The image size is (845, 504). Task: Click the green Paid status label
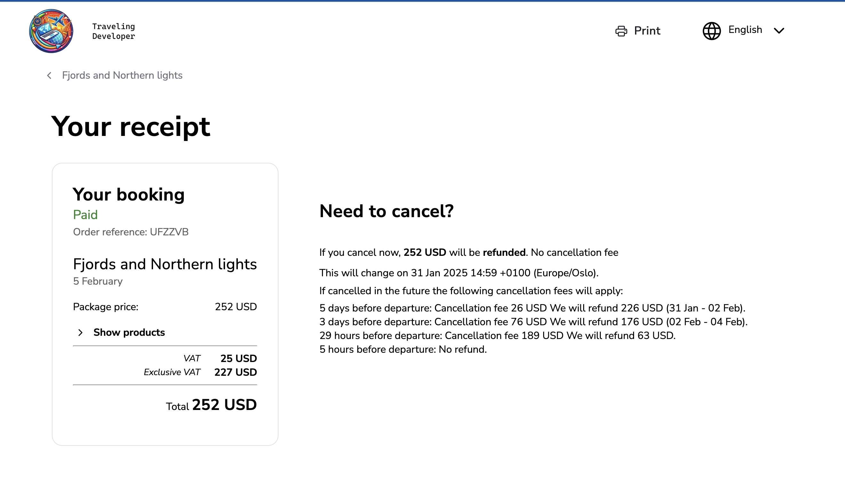pyautogui.click(x=85, y=215)
